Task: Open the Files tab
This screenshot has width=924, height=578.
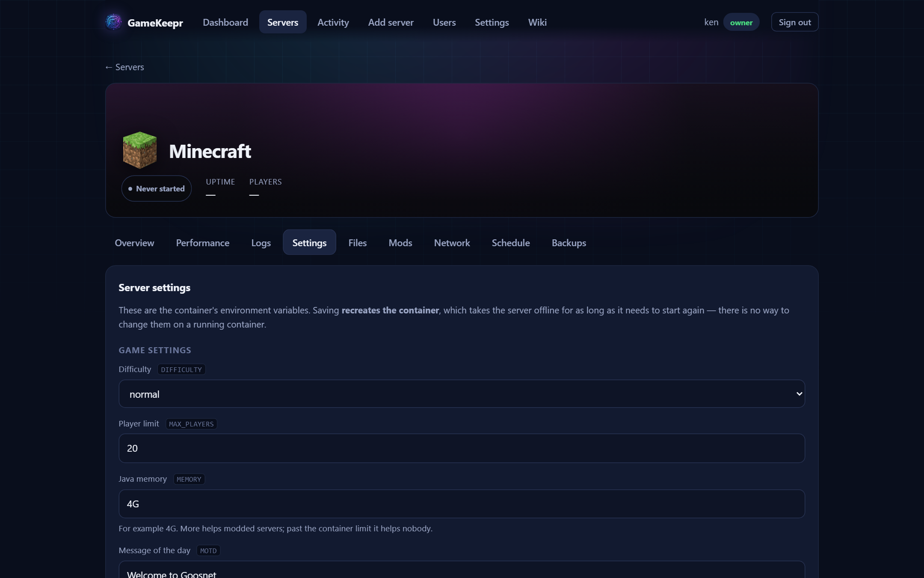Action: coord(358,243)
